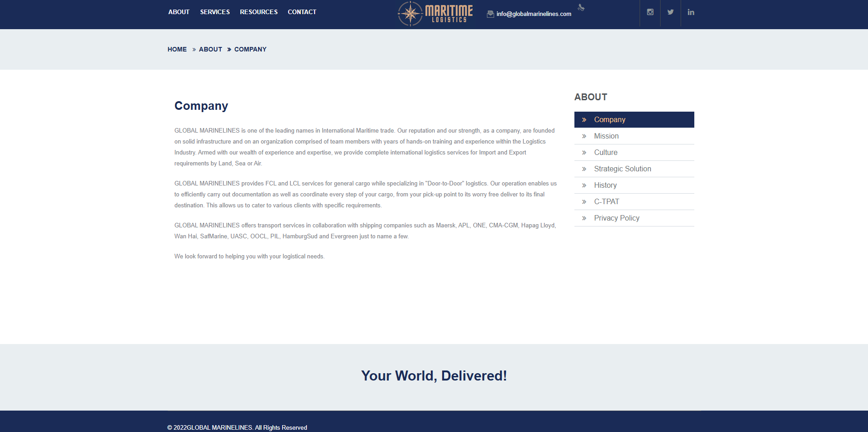Open the LinkedIn social icon
Screen dimensions: 868x432
691,12
